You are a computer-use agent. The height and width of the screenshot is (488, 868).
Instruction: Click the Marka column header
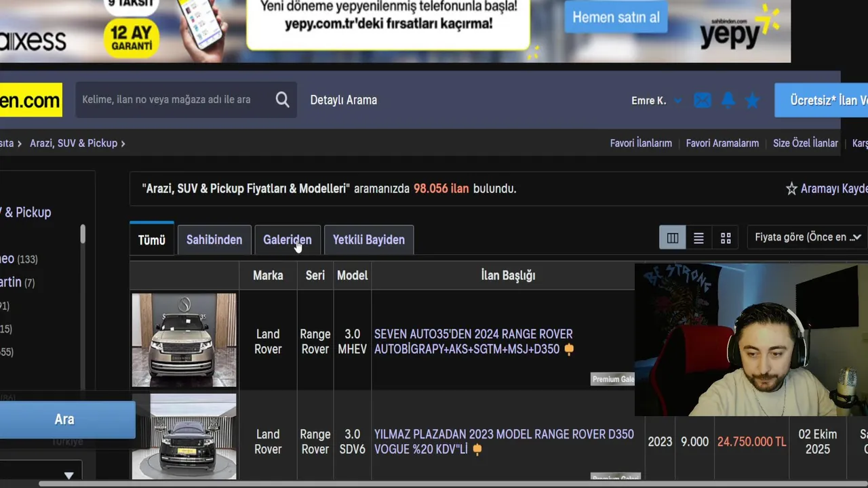(268, 275)
